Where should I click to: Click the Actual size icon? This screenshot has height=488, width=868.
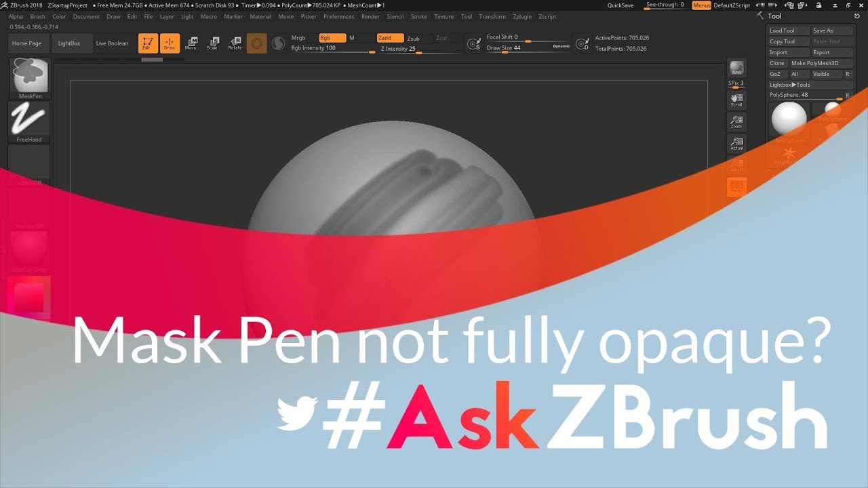click(x=736, y=143)
